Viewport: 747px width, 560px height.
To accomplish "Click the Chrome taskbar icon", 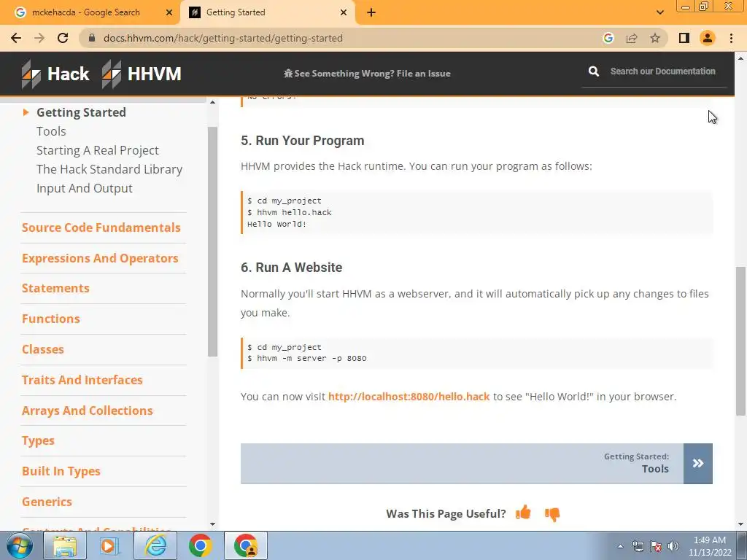I will point(201,545).
